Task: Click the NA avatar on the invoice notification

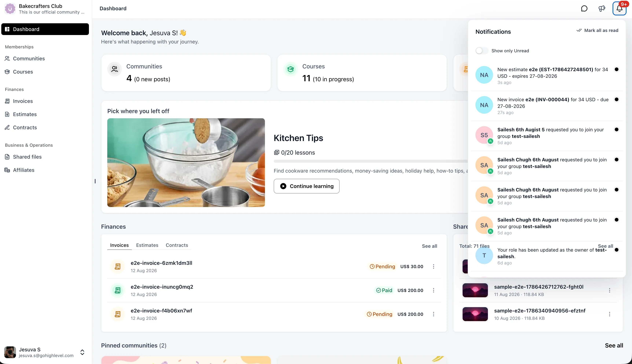Action: click(484, 105)
